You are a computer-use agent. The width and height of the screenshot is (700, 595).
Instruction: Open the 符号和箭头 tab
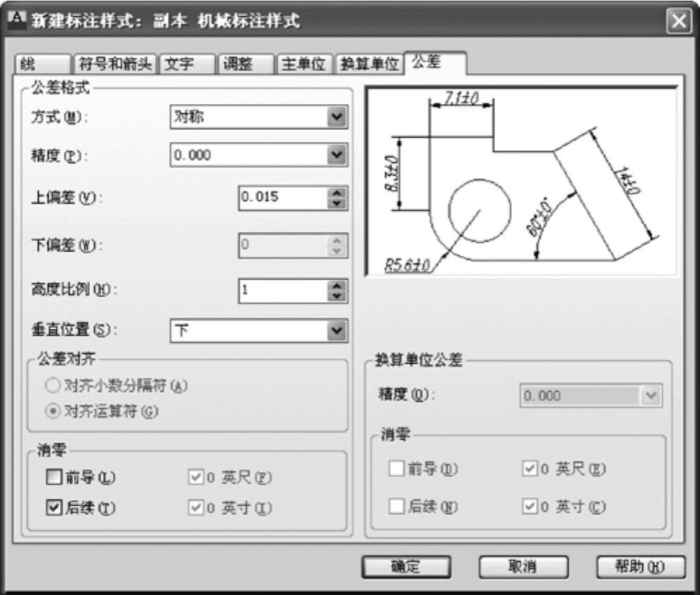[115, 64]
